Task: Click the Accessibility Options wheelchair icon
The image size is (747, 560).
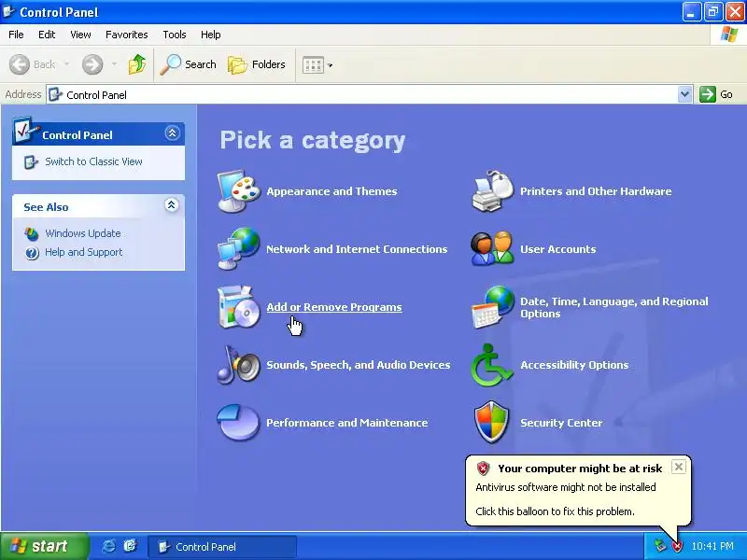Action: click(x=492, y=365)
